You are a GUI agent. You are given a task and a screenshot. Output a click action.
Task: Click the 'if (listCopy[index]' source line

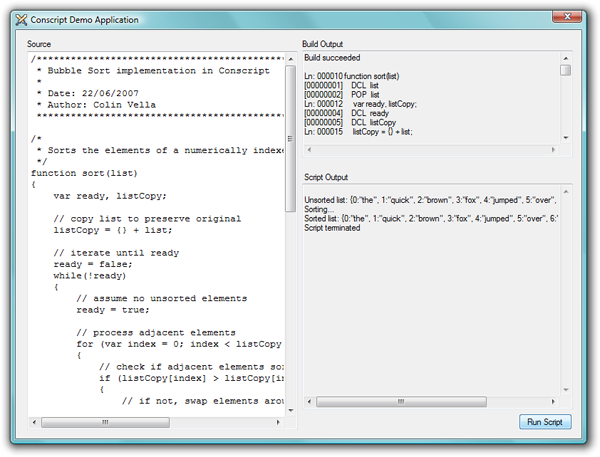click(191, 378)
